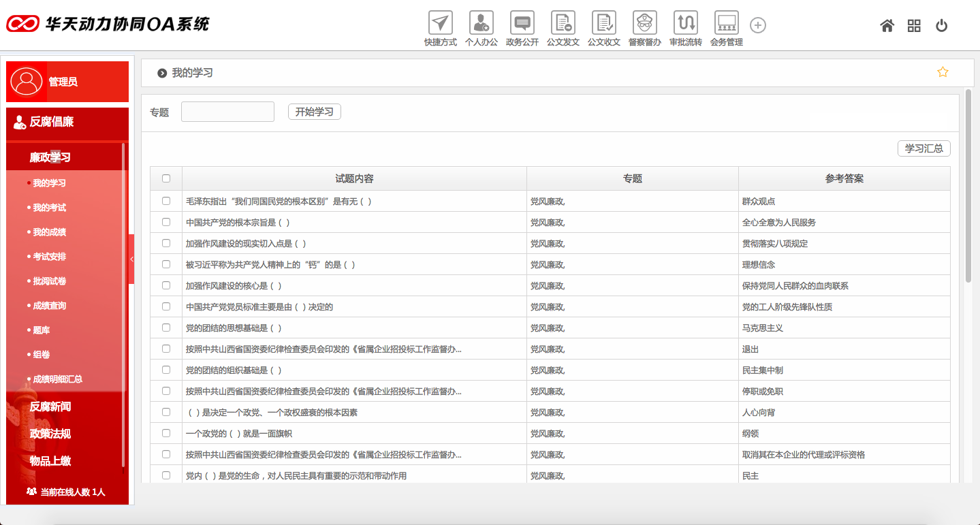Check the row about 党的团结的思想基础
Screen dimensions: 980x525
click(x=165, y=328)
